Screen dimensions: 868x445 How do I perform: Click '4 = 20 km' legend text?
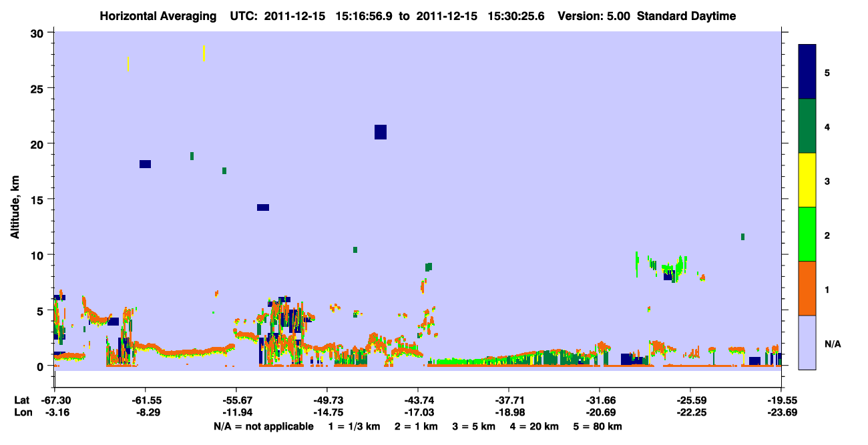coord(534,426)
